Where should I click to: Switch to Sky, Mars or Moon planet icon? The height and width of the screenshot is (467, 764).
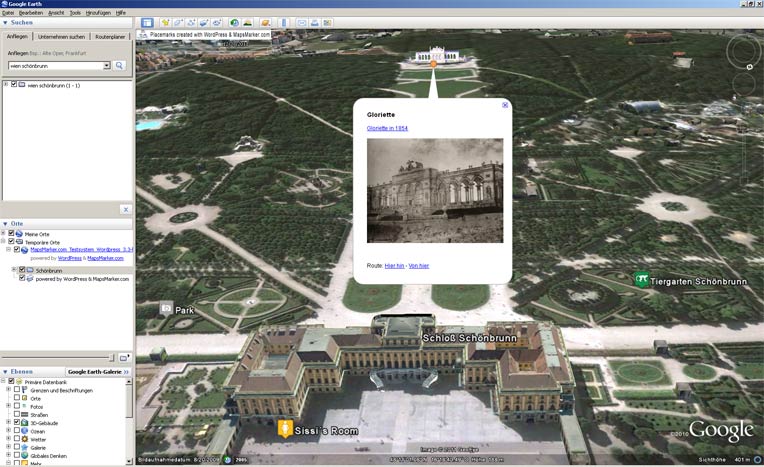265,23
